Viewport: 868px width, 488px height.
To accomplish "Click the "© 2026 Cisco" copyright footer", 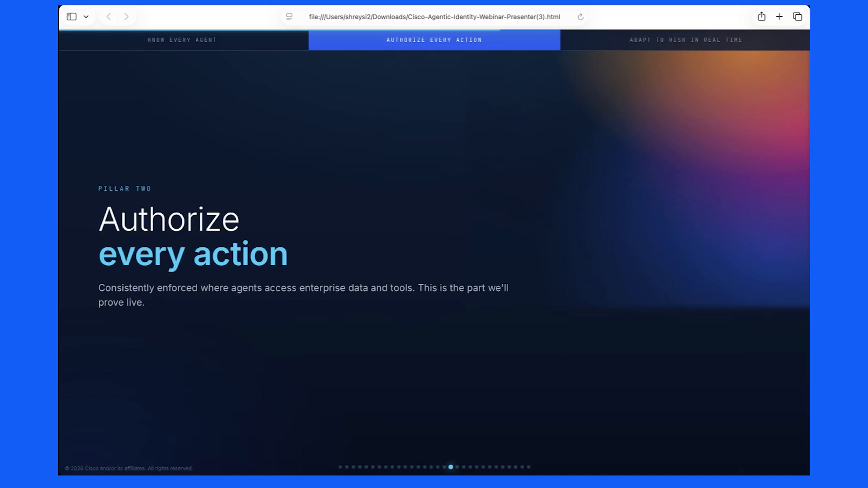I will [x=129, y=469].
